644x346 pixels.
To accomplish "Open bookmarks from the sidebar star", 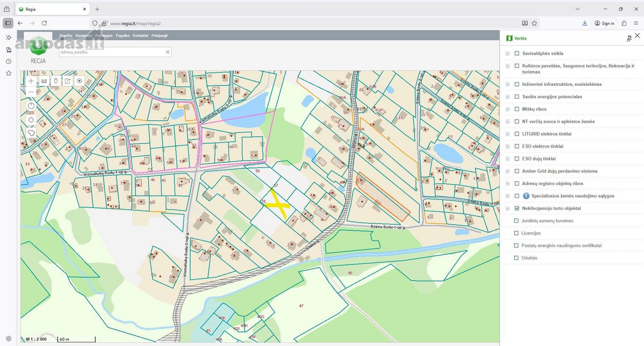I will point(9,73).
